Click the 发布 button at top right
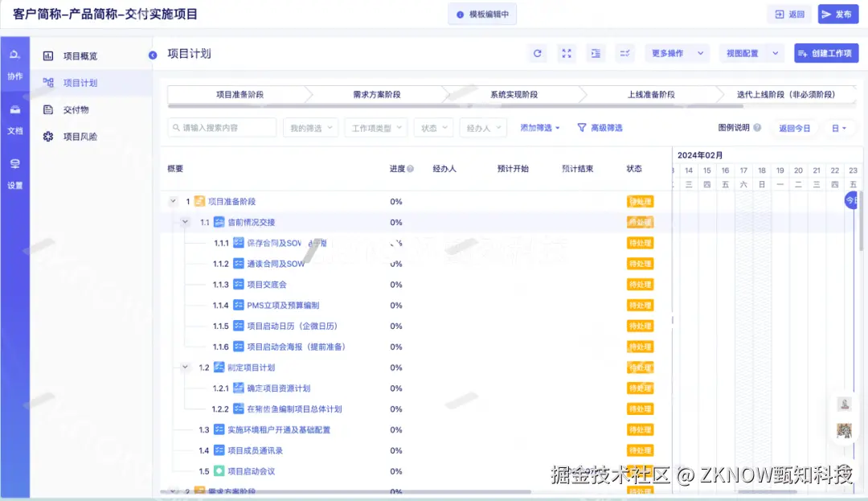Viewport: 868px width, 501px height. click(838, 13)
